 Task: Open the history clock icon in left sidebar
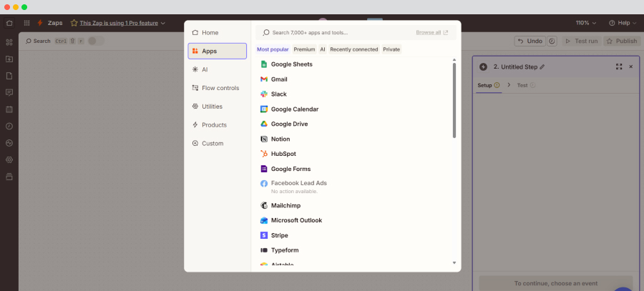point(9,126)
